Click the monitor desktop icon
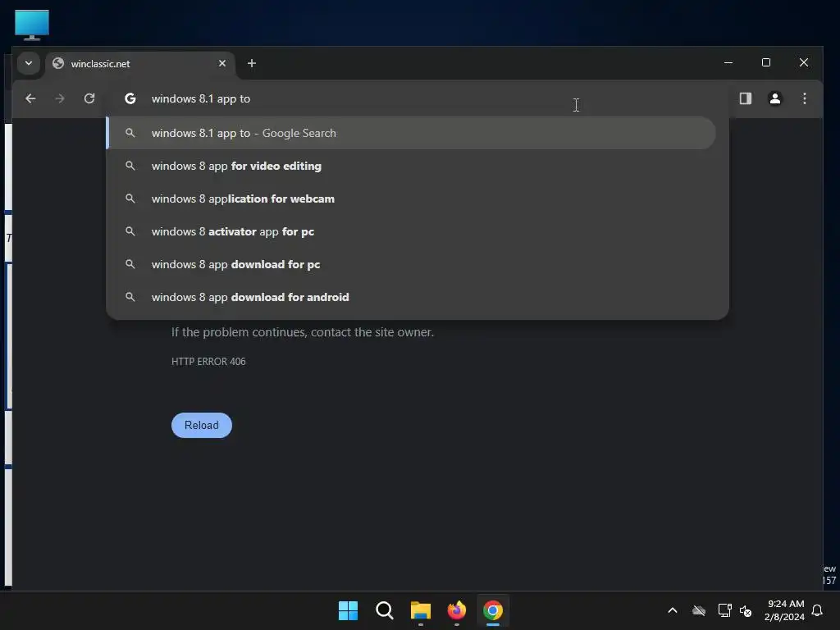Viewport: 840px width, 630px height. [32, 25]
